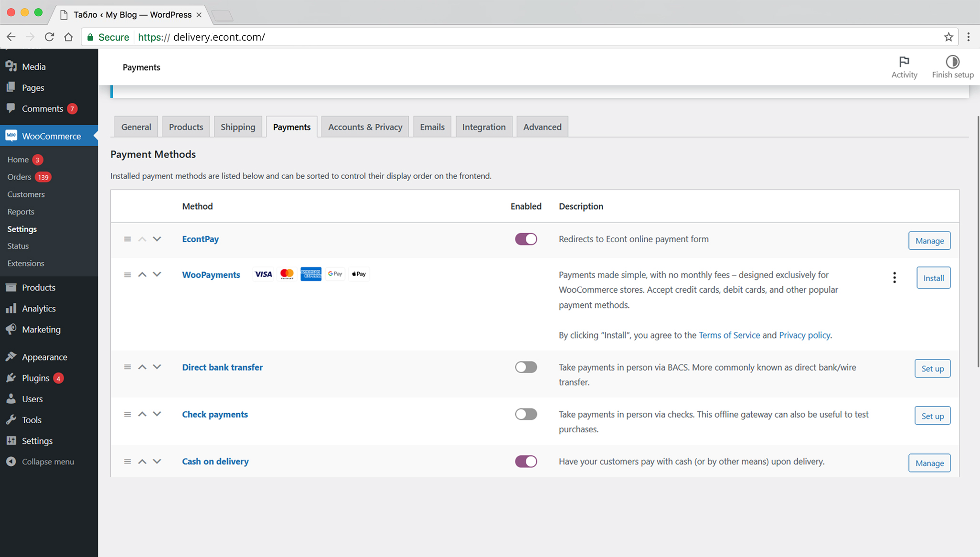Open the Terms of Service link
The image size is (980, 557).
[x=729, y=335]
